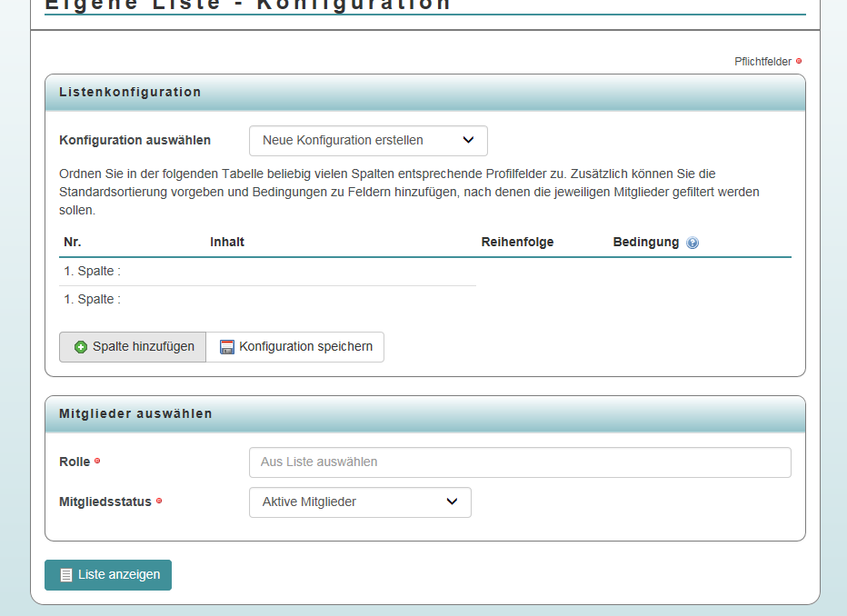Click the blue help icon beside Bedingung
This screenshot has height=616, width=847.
point(693,243)
